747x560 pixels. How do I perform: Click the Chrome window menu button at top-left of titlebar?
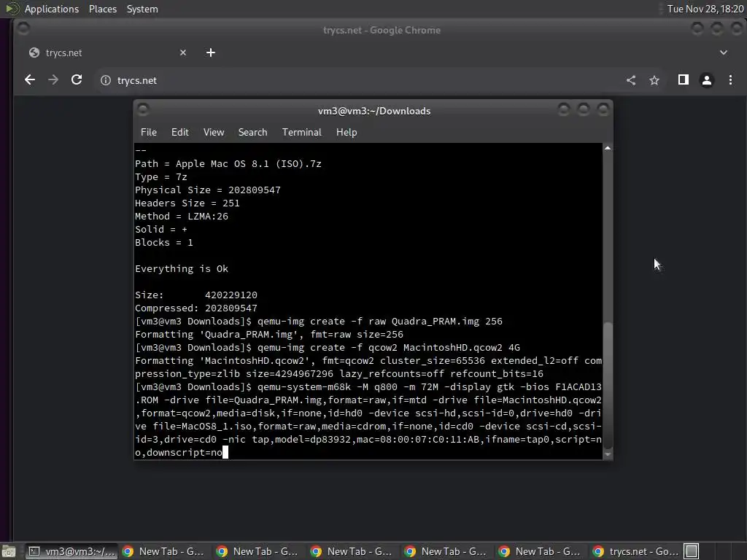23,29
